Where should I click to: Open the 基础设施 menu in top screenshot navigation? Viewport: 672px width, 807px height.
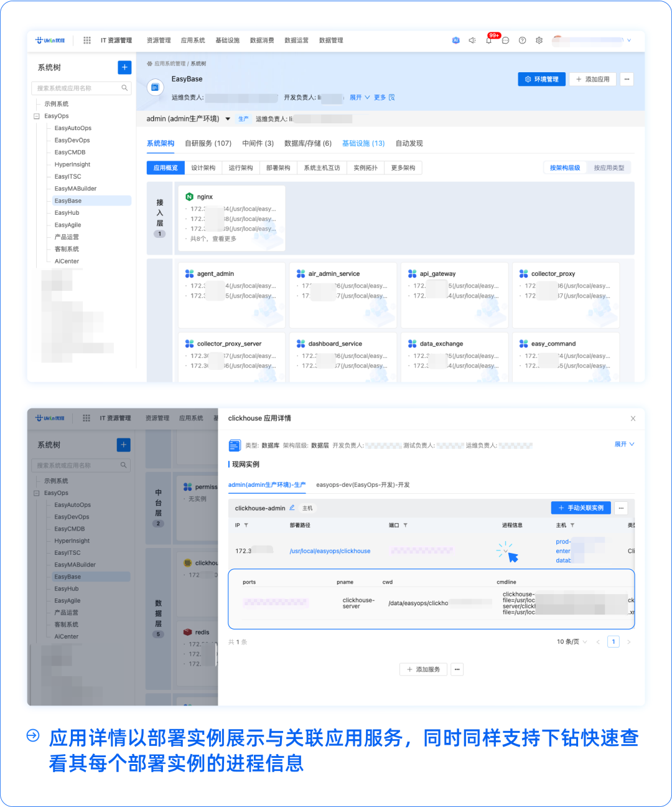click(228, 40)
